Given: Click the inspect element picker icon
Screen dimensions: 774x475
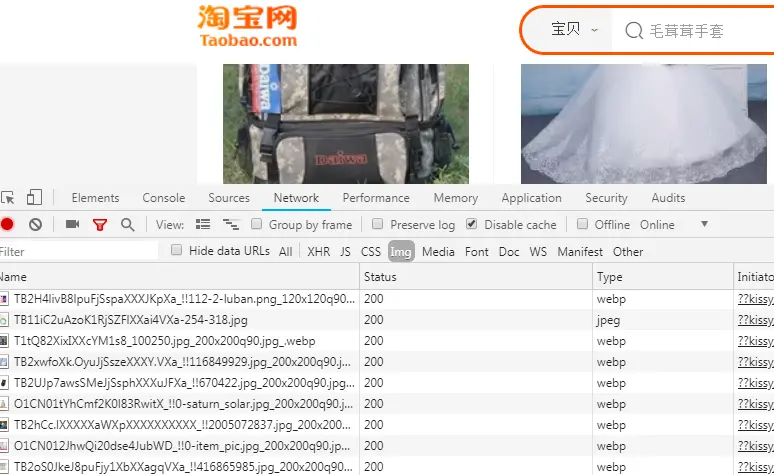Looking at the screenshot, I should click(7, 198).
